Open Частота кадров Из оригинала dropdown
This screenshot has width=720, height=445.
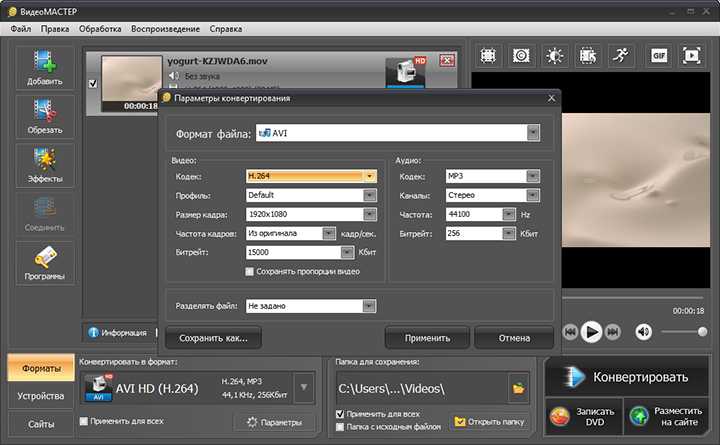click(x=329, y=233)
